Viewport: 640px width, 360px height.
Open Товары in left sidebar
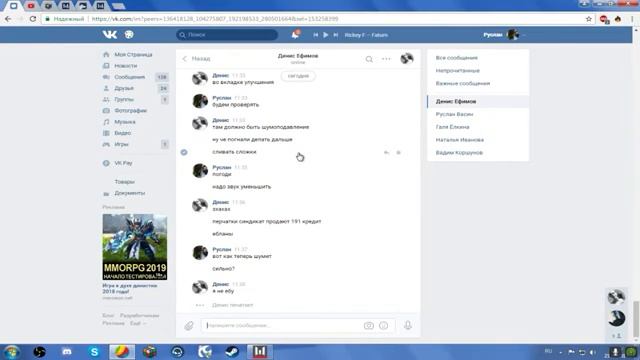click(124, 182)
